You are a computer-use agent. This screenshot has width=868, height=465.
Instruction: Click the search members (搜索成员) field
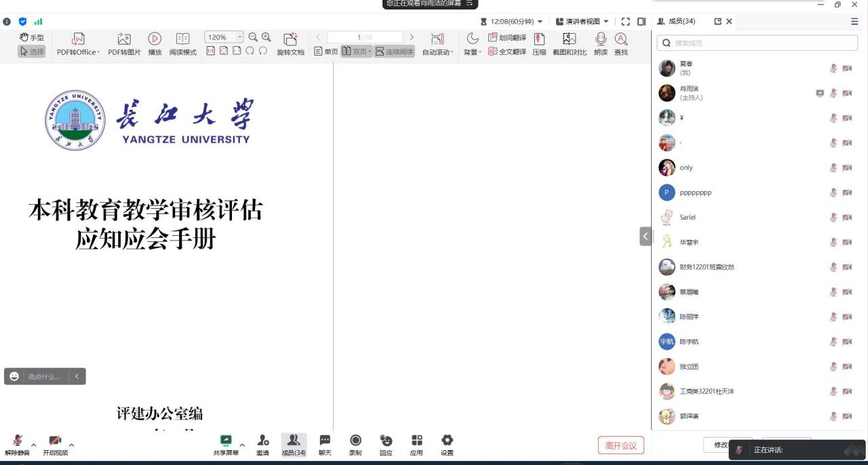[x=757, y=43]
